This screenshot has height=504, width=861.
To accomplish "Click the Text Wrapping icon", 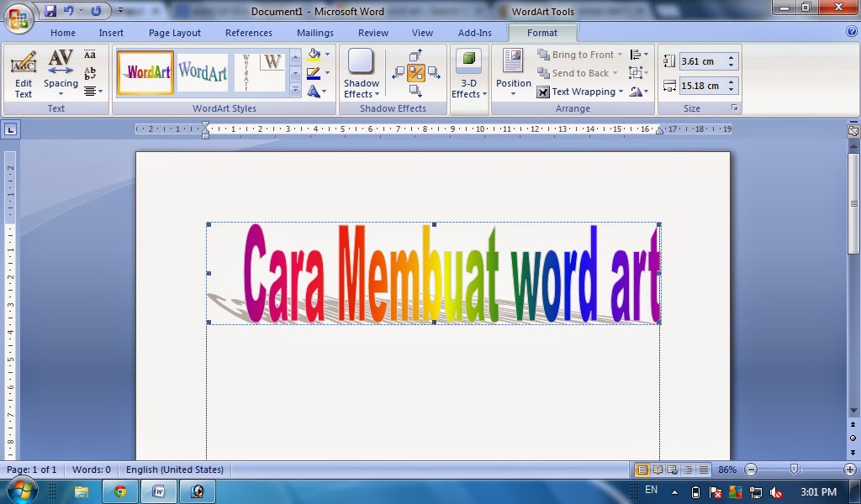I will pyautogui.click(x=580, y=92).
